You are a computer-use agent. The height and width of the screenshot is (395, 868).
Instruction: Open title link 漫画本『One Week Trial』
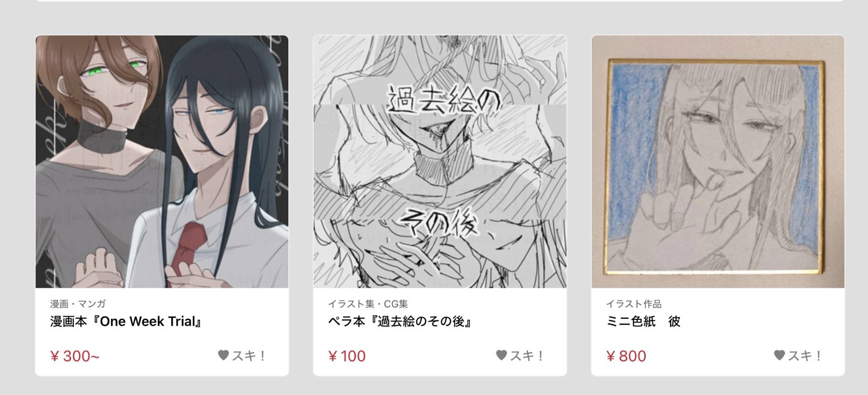coord(126,322)
